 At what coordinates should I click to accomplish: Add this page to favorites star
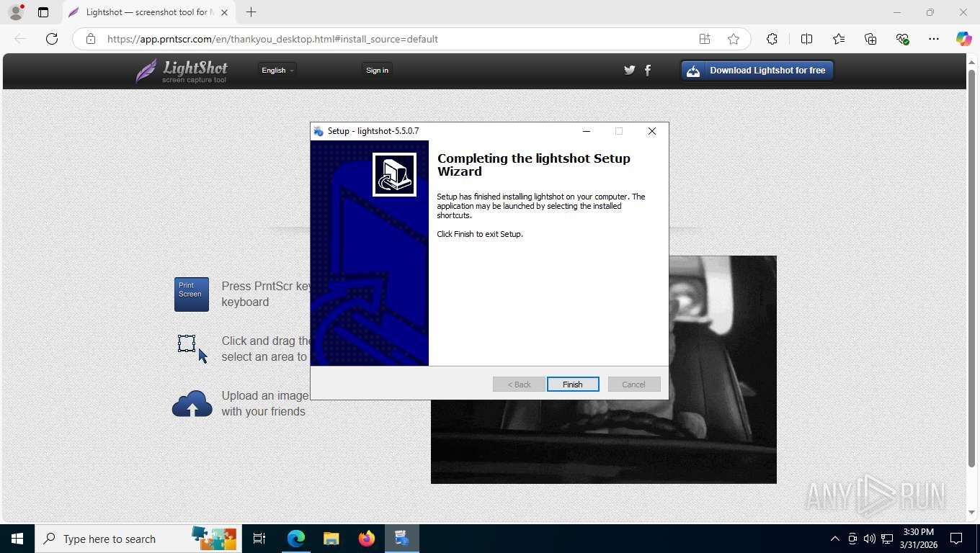734,39
